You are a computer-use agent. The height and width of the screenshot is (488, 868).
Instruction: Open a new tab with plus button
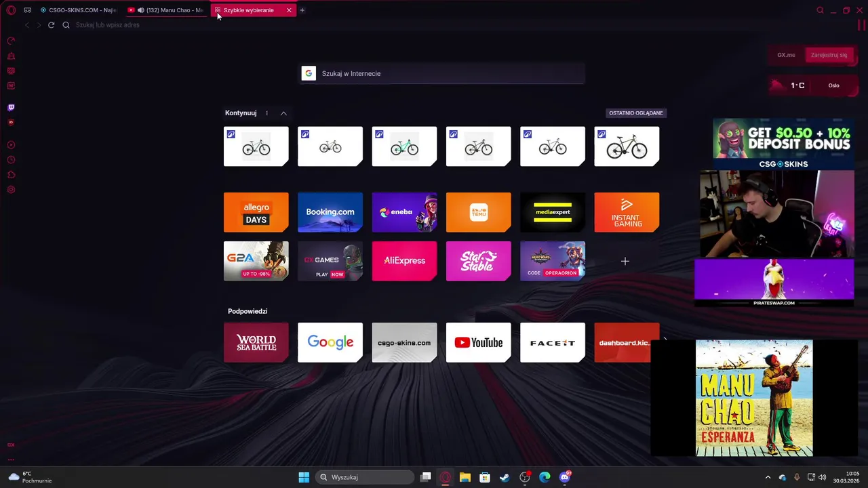[302, 10]
